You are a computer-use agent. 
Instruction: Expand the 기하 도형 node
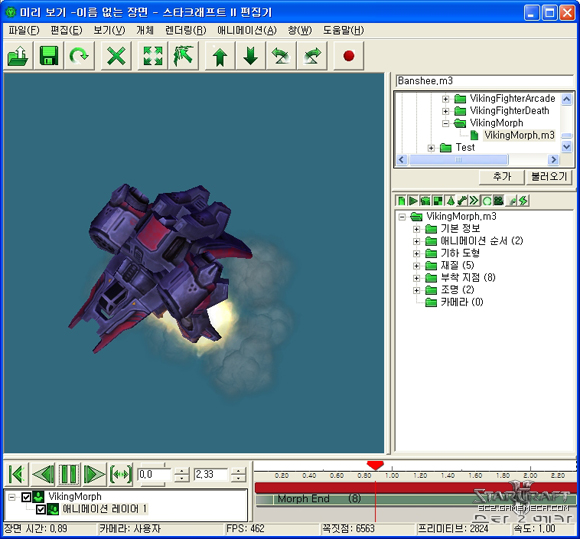[417, 253]
